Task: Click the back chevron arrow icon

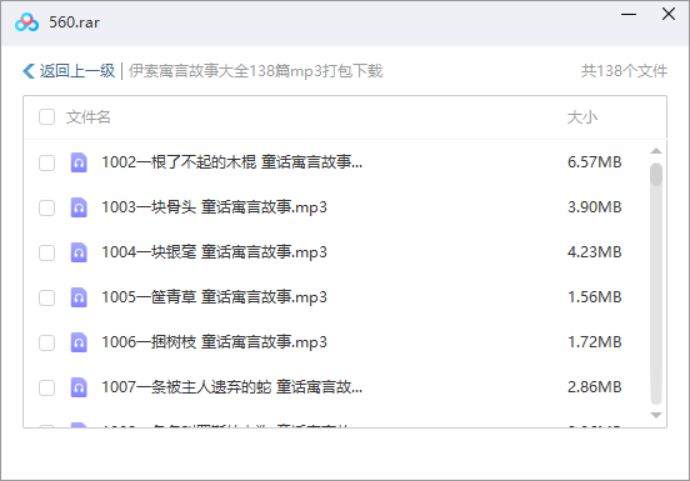Action: pos(28,71)
